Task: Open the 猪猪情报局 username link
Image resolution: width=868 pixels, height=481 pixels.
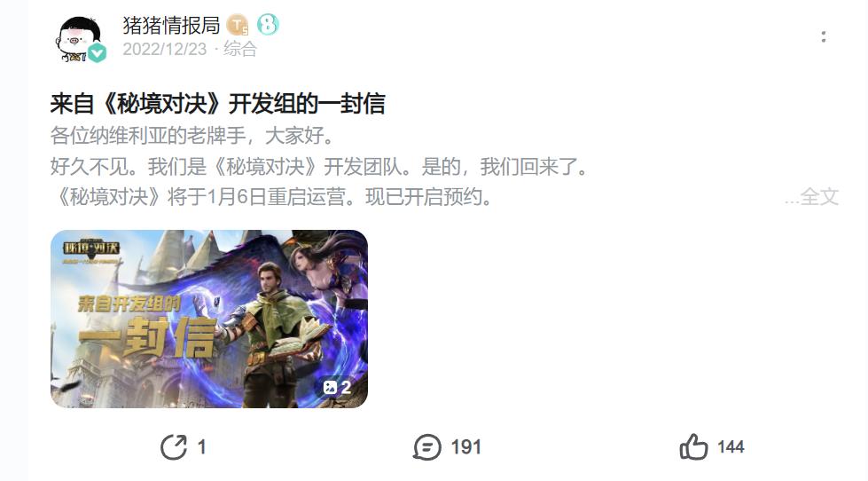Action: [x=171, y=25]
